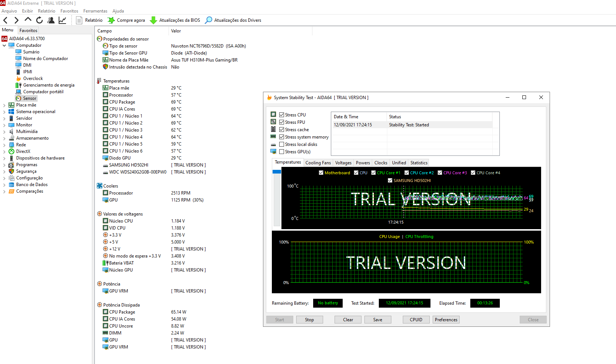
Task: Uncheck Motherboard in the temperature graph
Action: [321, 173]
